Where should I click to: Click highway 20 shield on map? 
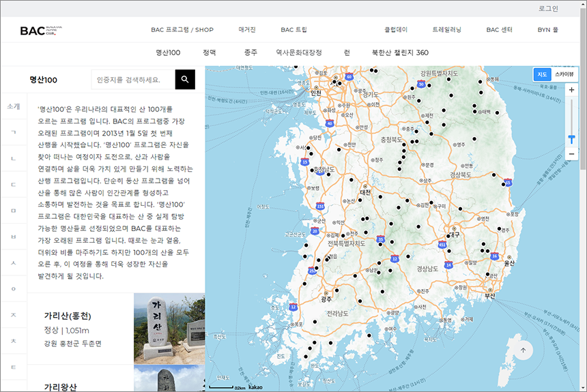(x=315, y=231)
